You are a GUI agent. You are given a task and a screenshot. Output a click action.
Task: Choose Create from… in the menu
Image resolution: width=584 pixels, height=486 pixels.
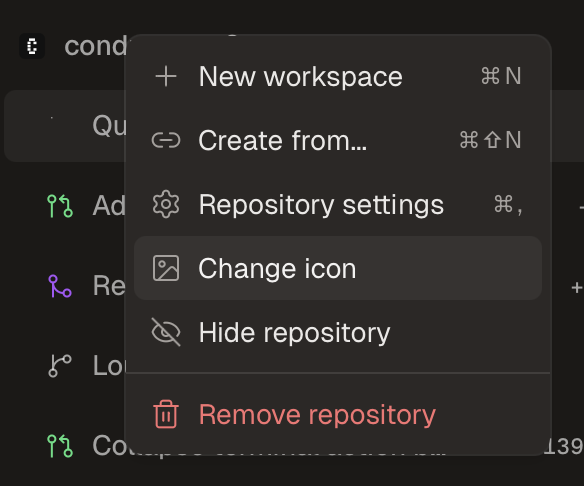pos(338,140)
